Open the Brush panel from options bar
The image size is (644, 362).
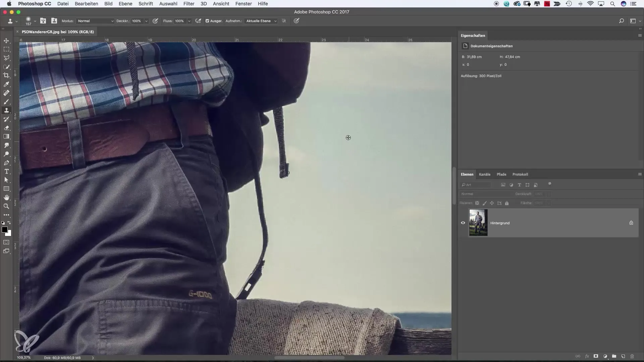coord(43,21)
